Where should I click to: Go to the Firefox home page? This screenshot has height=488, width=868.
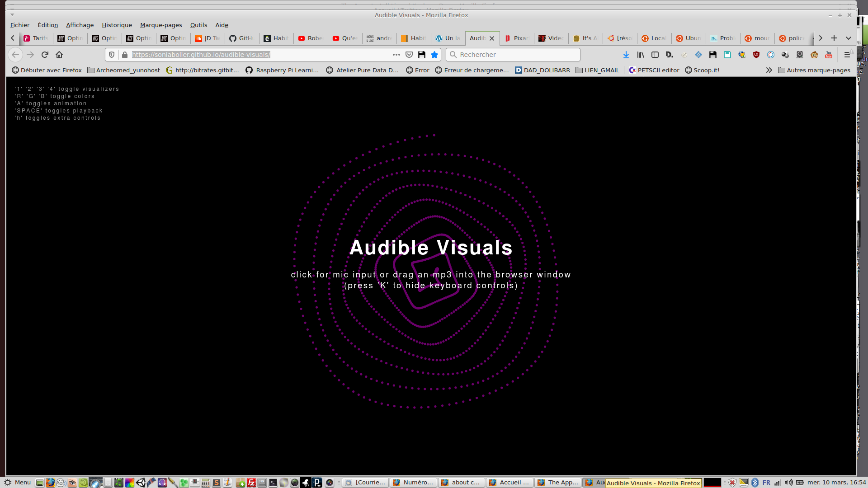(59, 55)
